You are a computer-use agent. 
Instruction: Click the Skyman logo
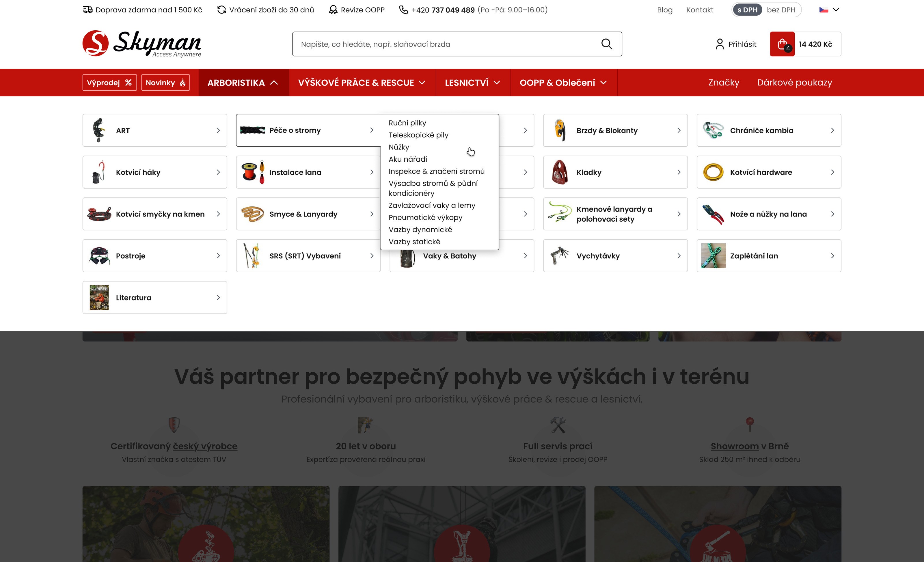(x=142, y=44)
